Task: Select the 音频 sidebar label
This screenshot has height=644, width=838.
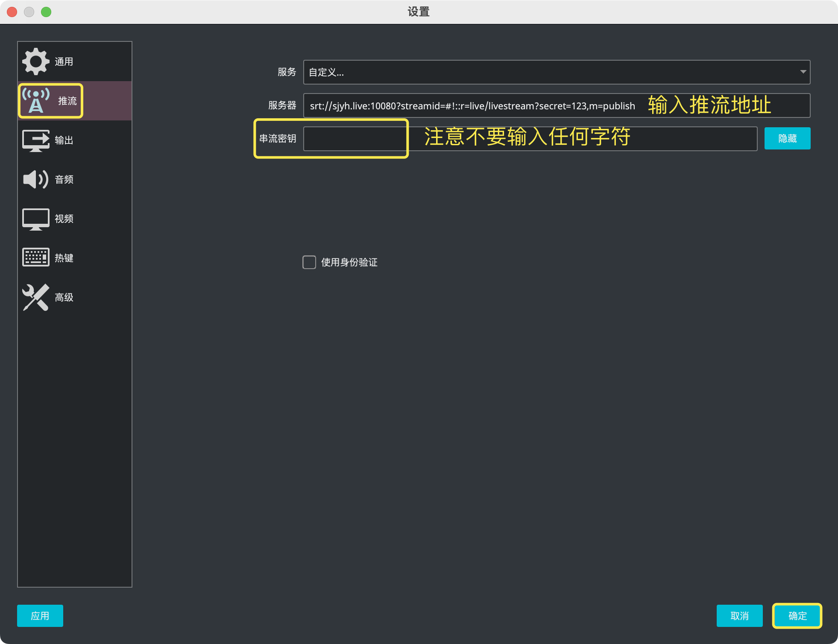Action: point(64,179)
